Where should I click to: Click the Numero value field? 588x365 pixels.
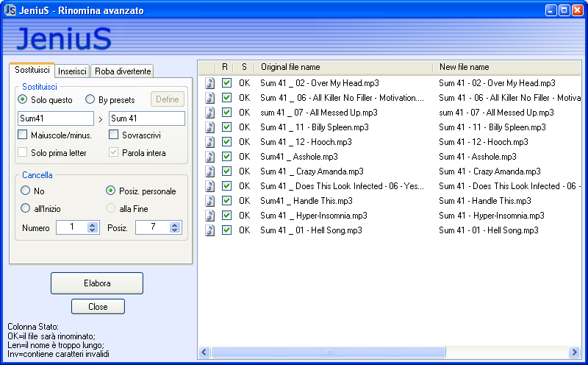(72, 227)
